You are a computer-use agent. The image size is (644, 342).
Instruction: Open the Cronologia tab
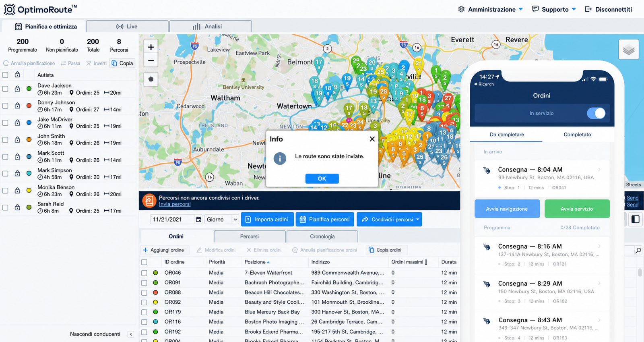[322, 236]
